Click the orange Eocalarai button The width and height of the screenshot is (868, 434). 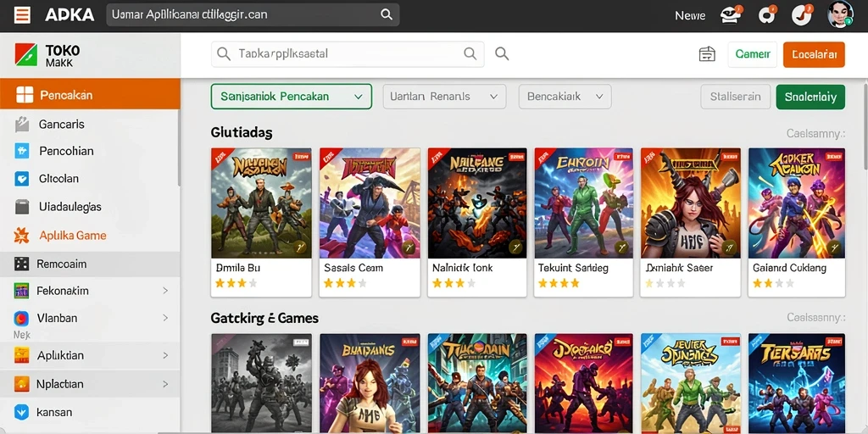coord(814,54)
